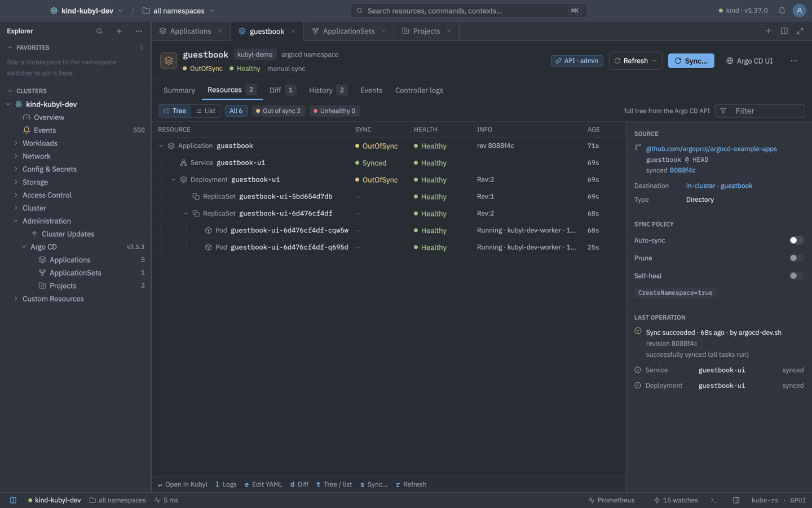The height and width of the screenshot is (508, 812).
Task: Enable the Self-heal toggle
Action: pos(796,276)
